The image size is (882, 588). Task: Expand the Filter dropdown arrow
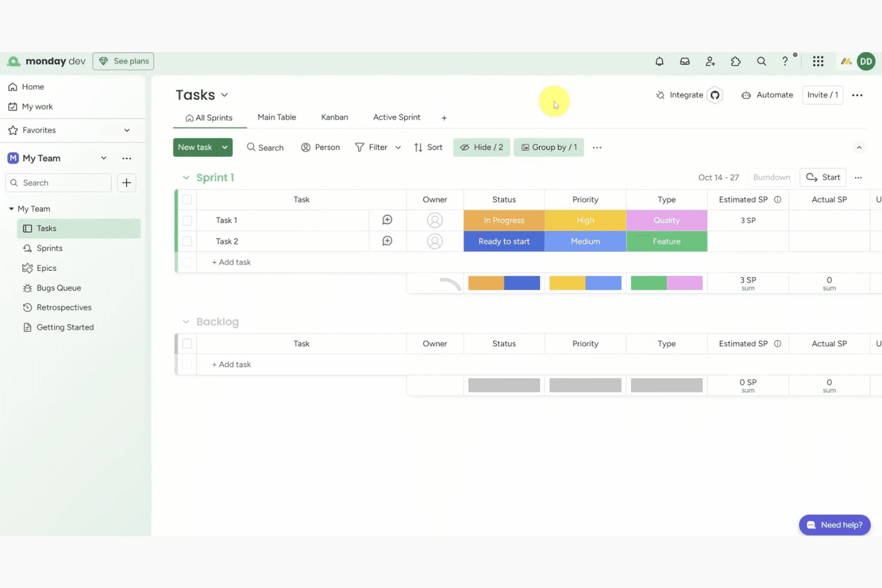(x=398, y=148)
